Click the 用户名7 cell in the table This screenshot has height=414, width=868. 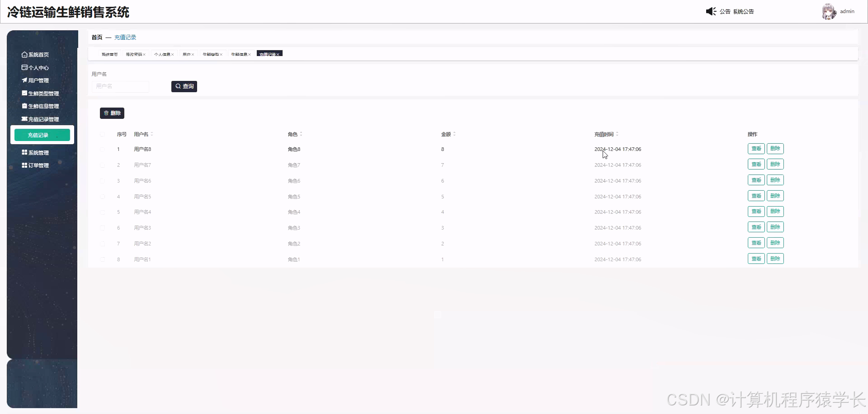click(x=142, y=165)
